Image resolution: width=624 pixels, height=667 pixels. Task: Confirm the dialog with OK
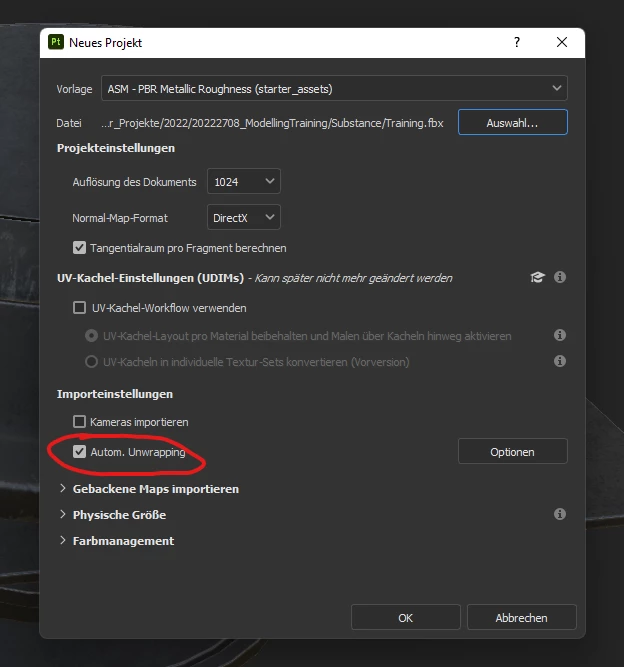(x=406, y=617)
